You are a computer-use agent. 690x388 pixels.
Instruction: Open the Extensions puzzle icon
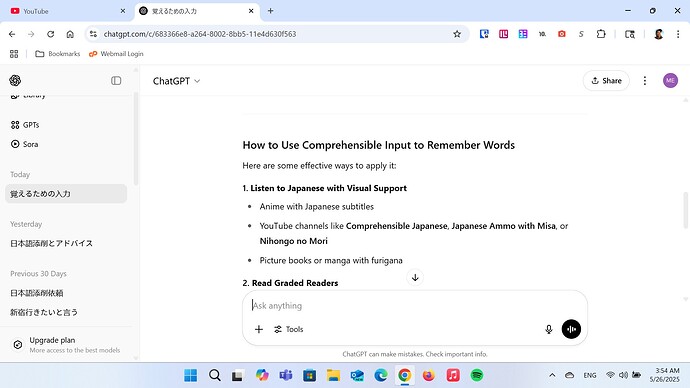pyautogui.click(x=601, y=34)
